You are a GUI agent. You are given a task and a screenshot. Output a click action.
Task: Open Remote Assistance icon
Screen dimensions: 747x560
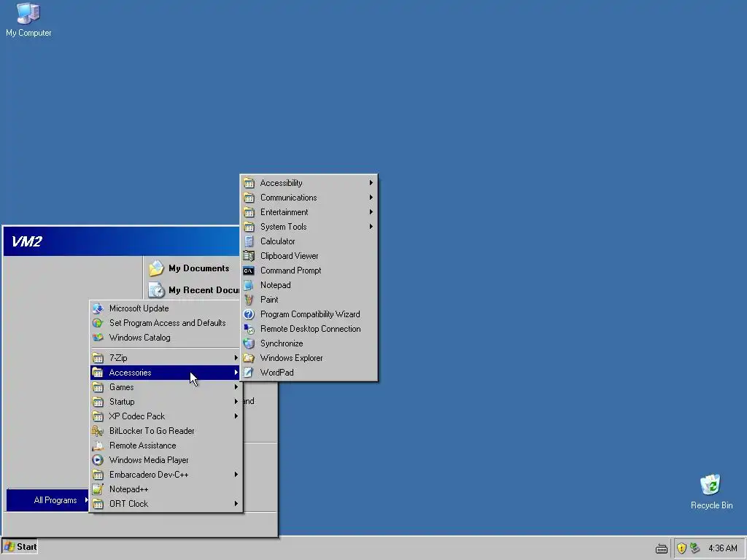pyautogui.click(x=98, y=446)
